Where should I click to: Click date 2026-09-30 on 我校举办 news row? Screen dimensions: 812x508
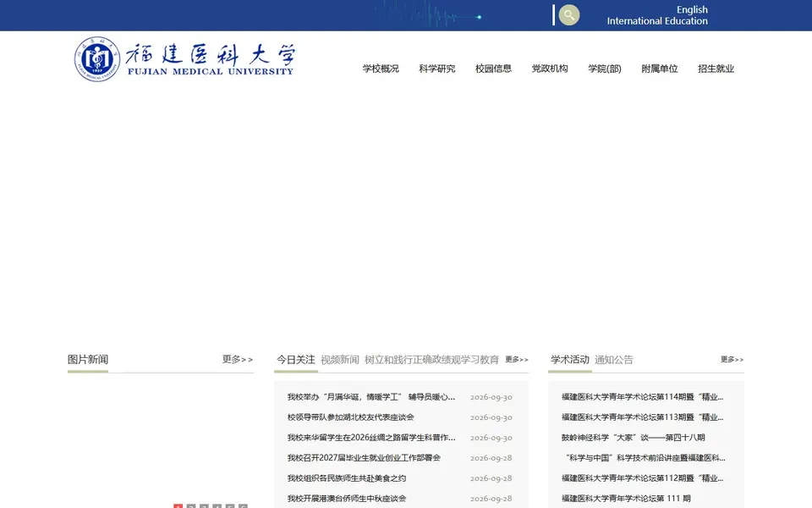[x=491, y=397]
